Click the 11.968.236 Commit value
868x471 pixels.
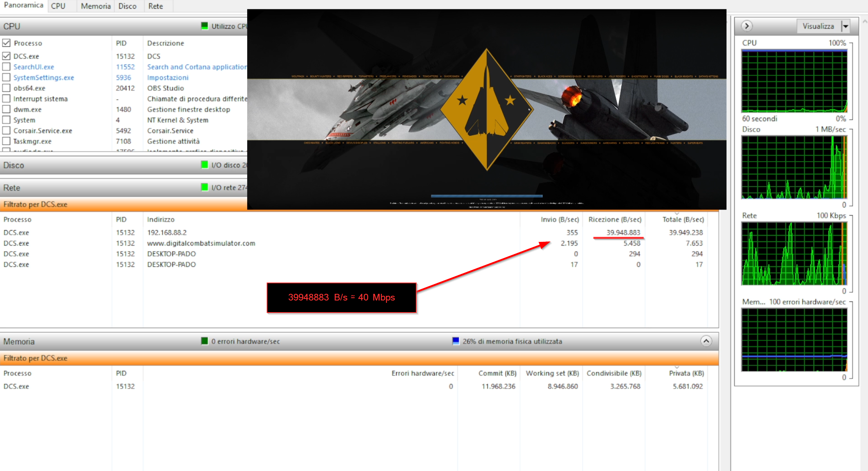[498, 386]
